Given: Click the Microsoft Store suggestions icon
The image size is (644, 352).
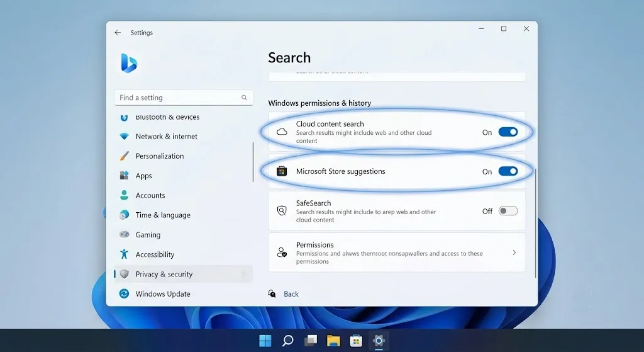Looking at the screenshot, I should point(282,171).
